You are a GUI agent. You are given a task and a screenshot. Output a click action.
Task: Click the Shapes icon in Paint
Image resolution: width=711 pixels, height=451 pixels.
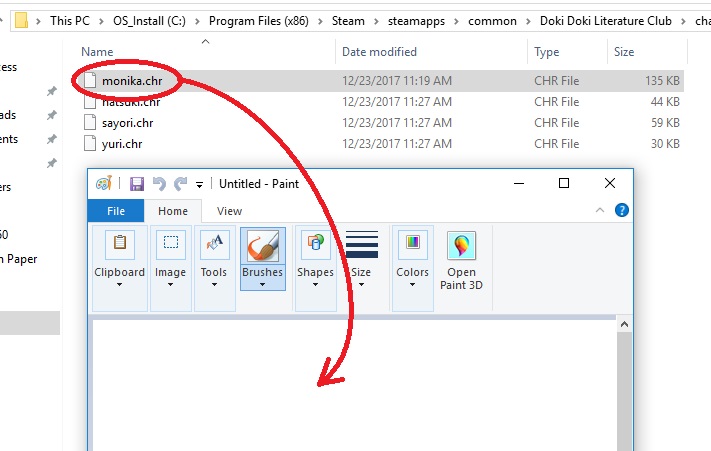(x=316, y=244)
